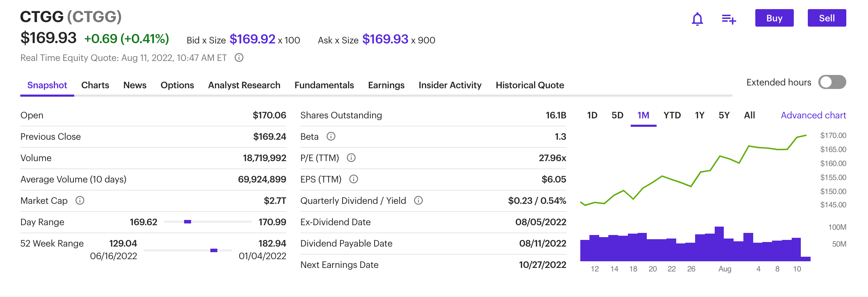Click the add to watchlist icon
868x297 pixels.
point(729,19)
